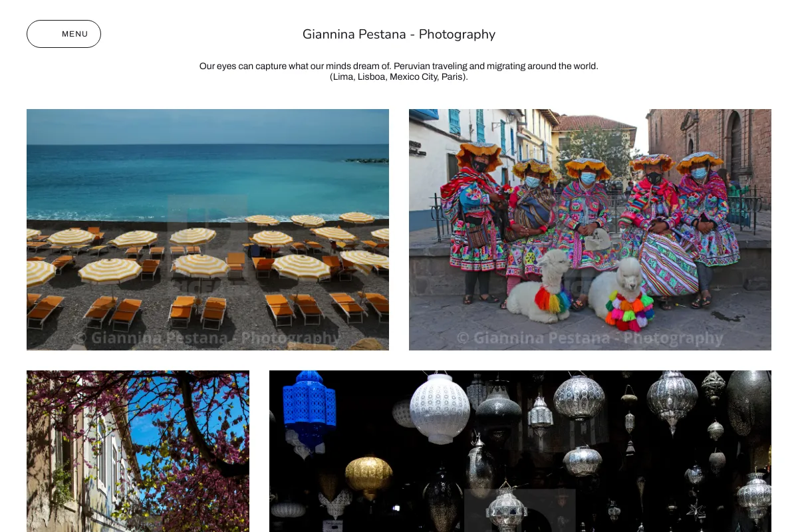The image size is (798, 532).
Task: Open the pink blossom tree photo
Action: [138, 451]
